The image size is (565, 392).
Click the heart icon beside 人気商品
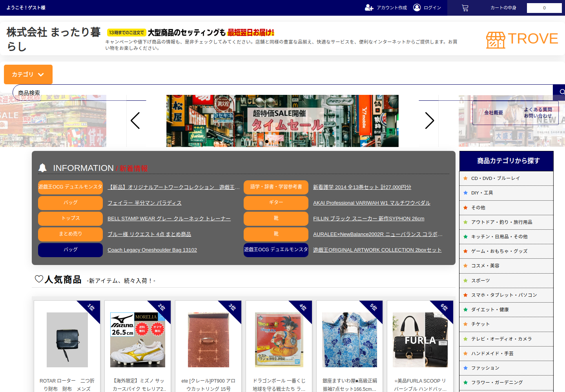coord(39,279)
